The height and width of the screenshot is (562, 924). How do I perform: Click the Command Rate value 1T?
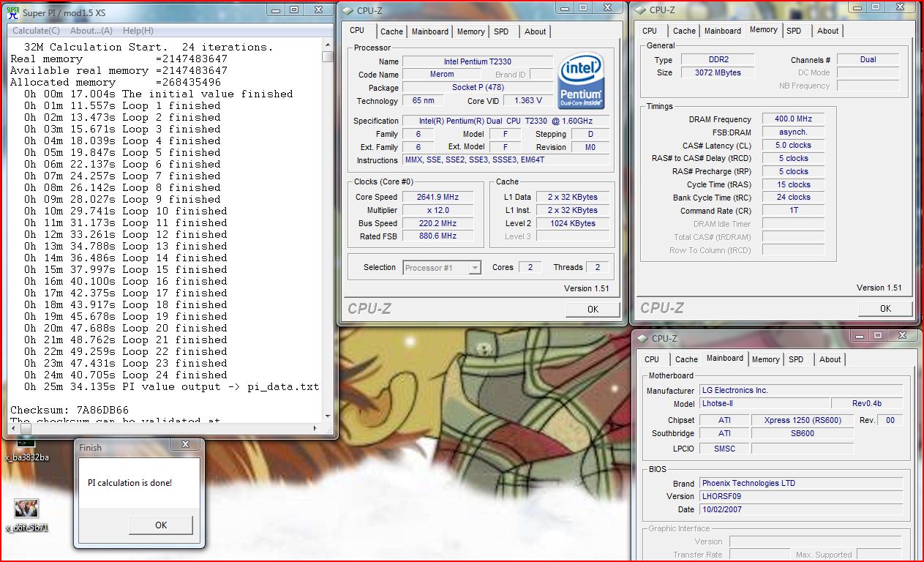793,211
